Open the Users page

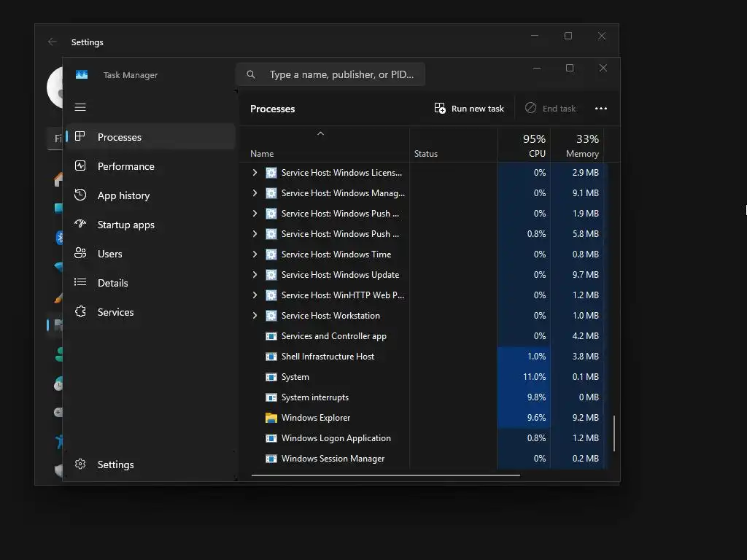(150, 254)
